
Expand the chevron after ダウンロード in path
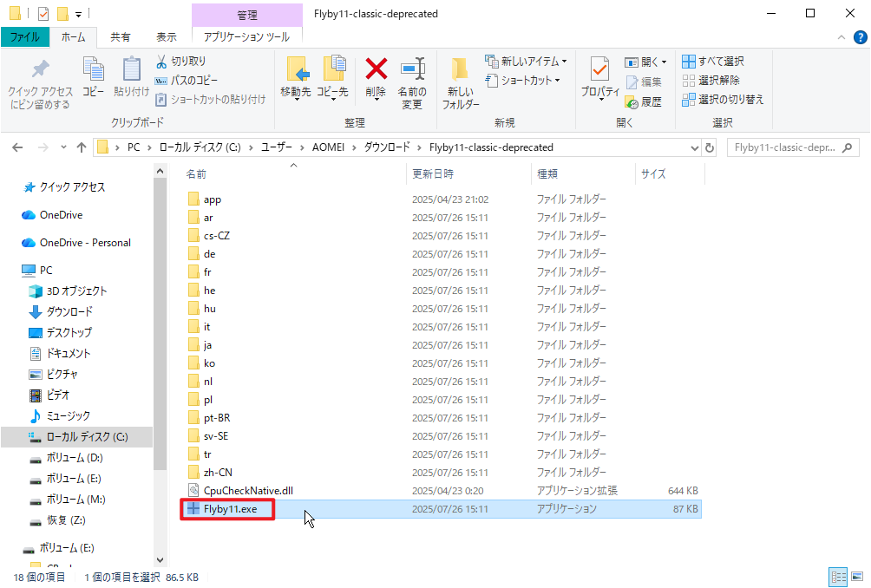pos(419,147)
